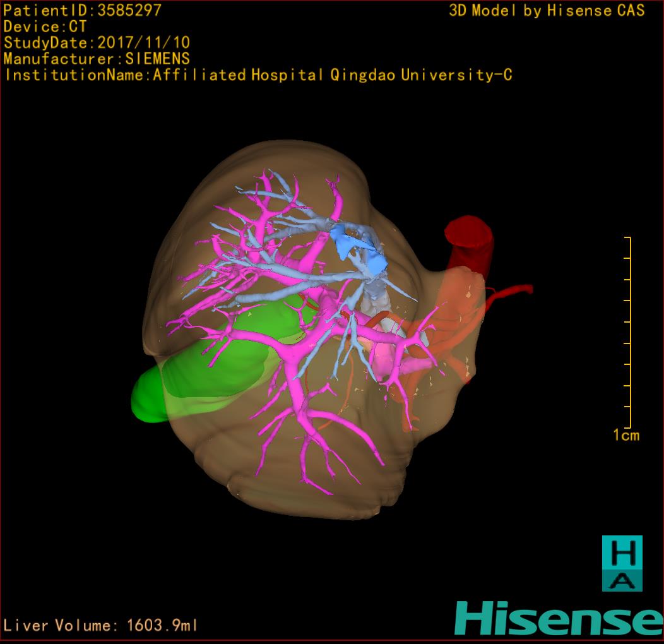Screen dimensions: 664x644
Task: Click the '3D Model by Hisense CAS' caption
Action: [547, 10]
